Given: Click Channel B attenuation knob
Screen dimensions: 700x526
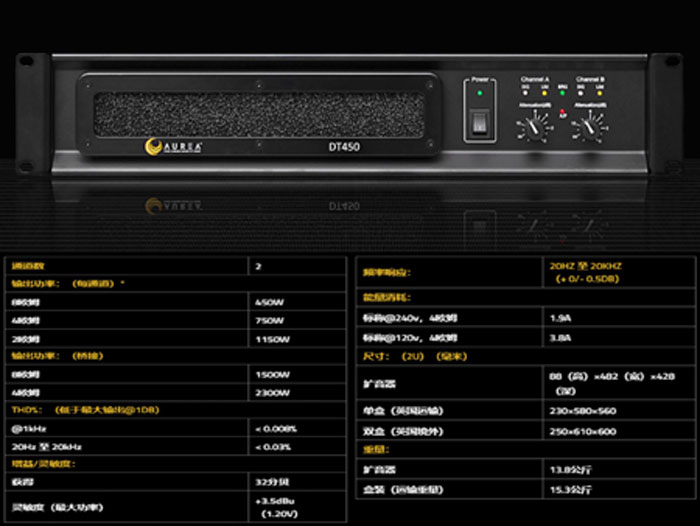Looking at the screenshot, I should point(590,128).
